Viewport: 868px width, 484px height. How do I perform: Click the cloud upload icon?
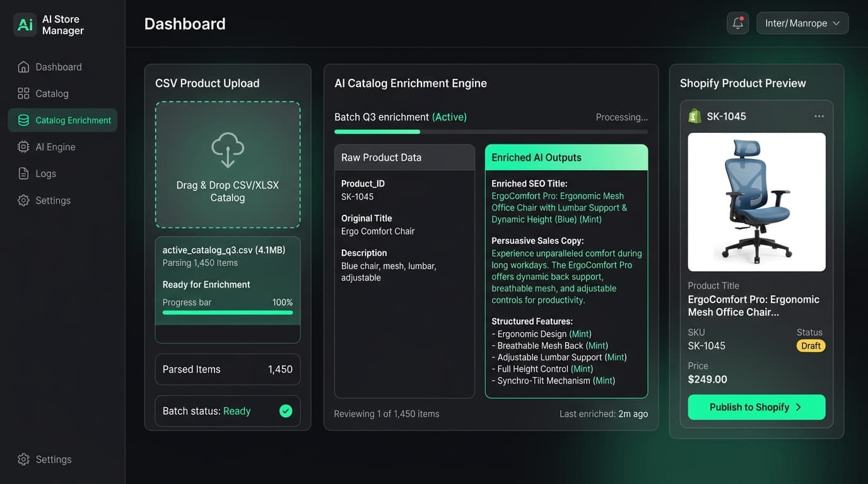(x=228, y=149)
